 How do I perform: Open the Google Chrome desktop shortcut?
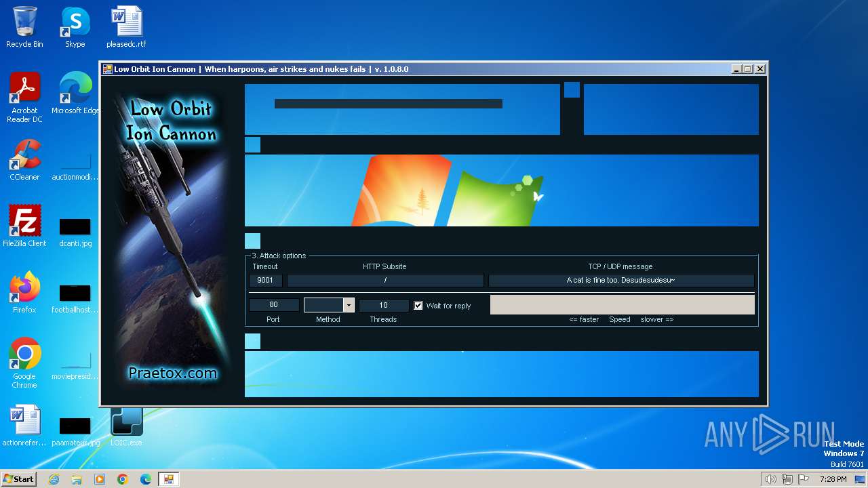(24, 363)
